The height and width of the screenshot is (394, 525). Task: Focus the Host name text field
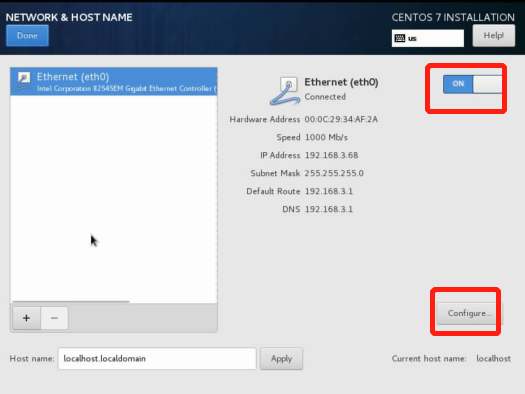(x=157, y=359)
